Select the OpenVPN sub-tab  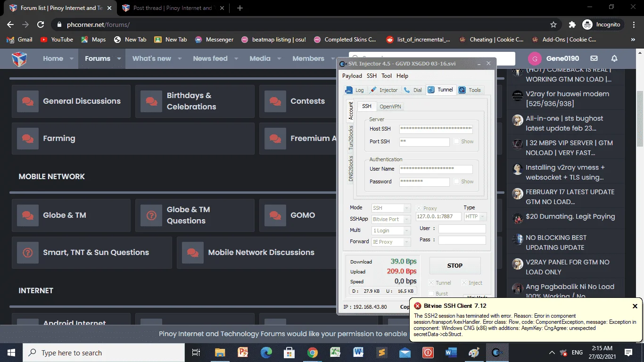(x=390, y=107)
